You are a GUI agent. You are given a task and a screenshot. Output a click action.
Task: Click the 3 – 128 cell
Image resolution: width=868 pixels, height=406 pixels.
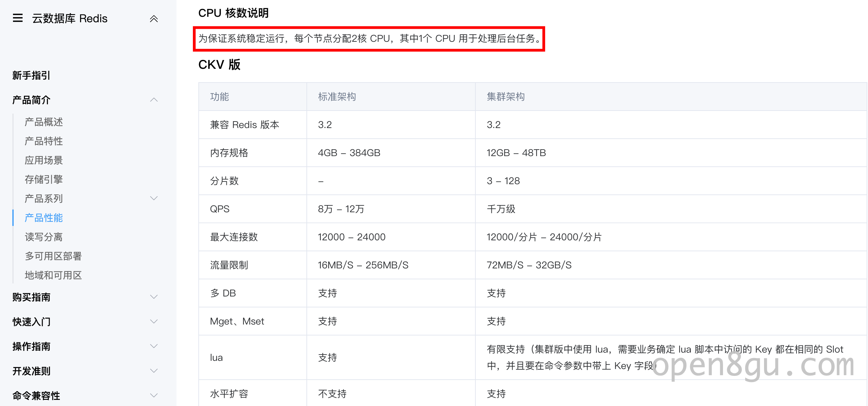click(503, 181)
